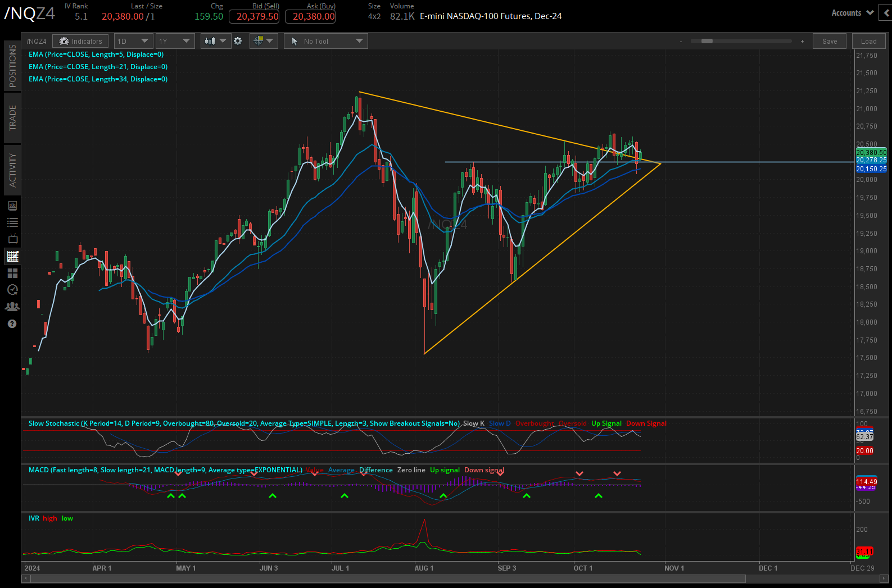Click the IV Rank value 5.1
Screen dimensions: 892x588
[x=81, y=16]
